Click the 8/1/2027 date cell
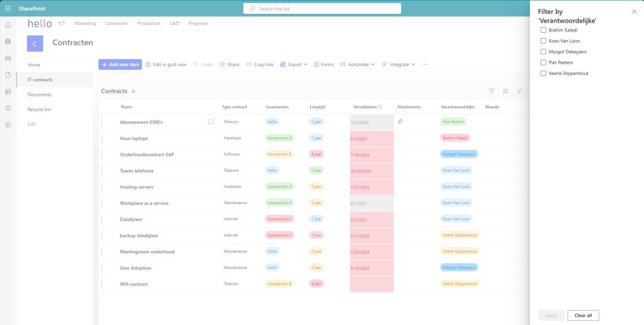This screenshot has height=325, width=644. click(x=372, y=203)
